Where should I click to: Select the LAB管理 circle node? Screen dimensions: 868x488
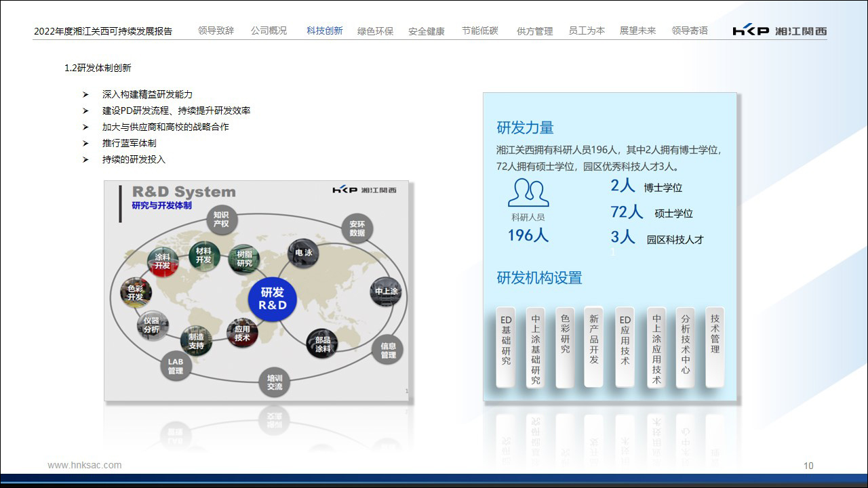coord(176,366)
